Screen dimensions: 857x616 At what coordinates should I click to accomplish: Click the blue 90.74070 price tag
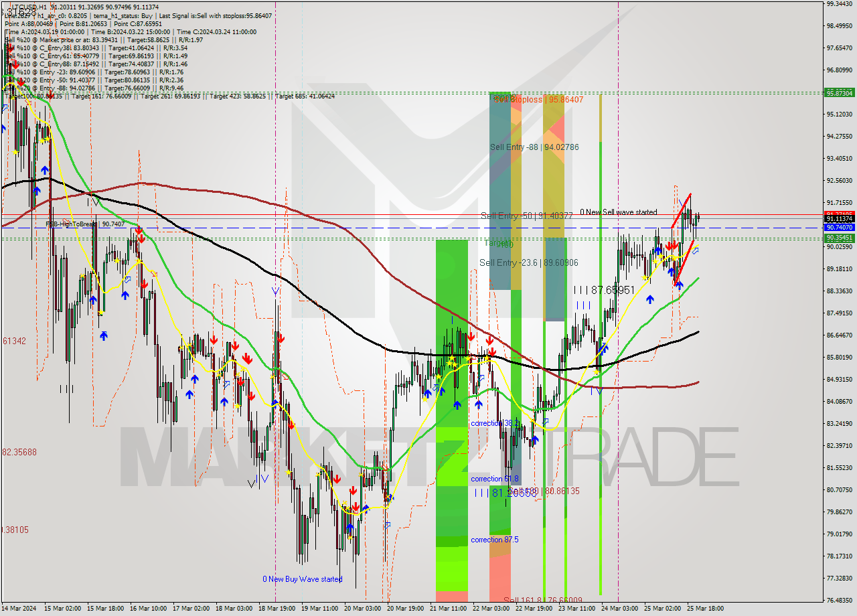point(840,228)
